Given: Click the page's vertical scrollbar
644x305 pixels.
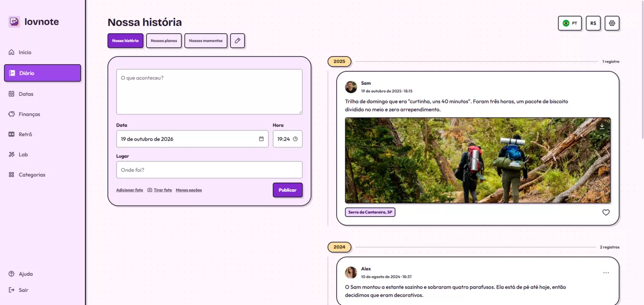Looking at the screenshot, I should click(x=642, y=69).
